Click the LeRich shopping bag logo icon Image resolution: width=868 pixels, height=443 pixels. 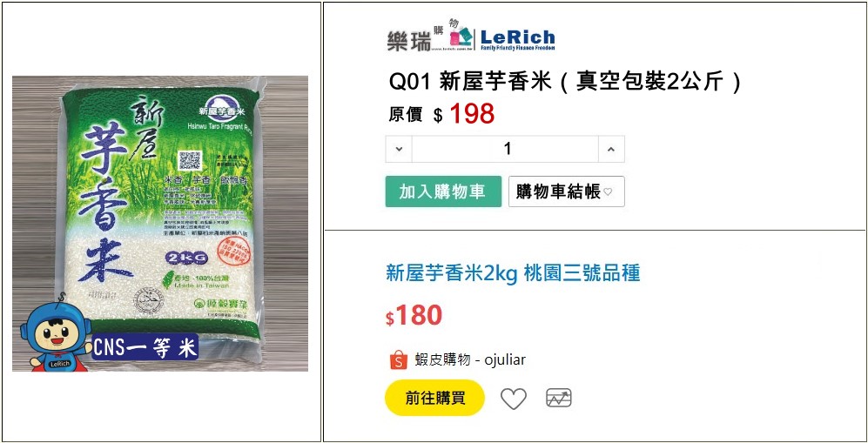click(x=461, y=37)
